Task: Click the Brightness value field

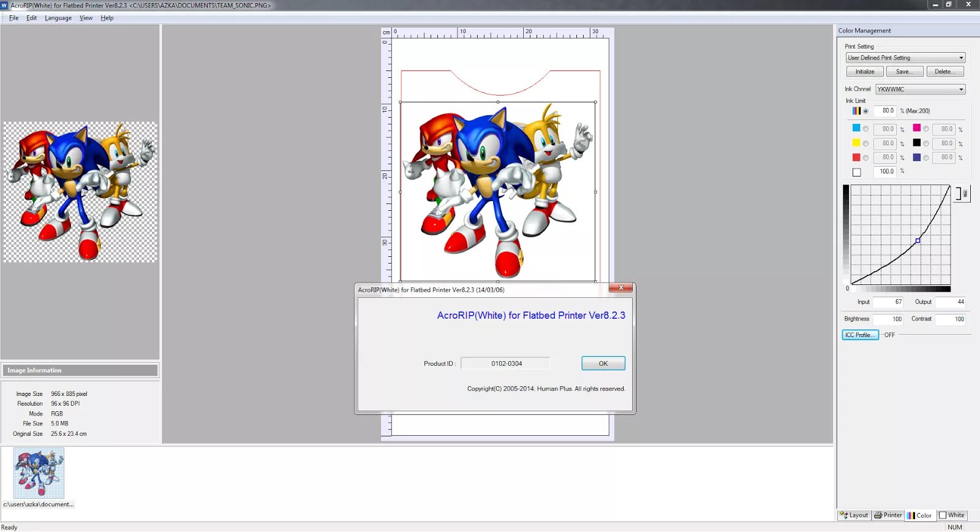Action: (888, 319)
